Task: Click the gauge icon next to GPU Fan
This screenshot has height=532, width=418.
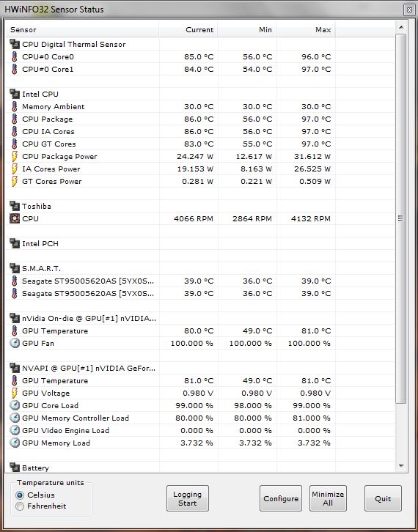Action: (x=14, y=343)
